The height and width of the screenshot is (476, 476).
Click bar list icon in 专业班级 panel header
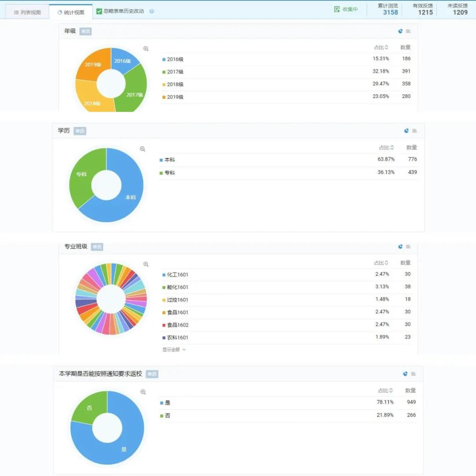(408, 247)
